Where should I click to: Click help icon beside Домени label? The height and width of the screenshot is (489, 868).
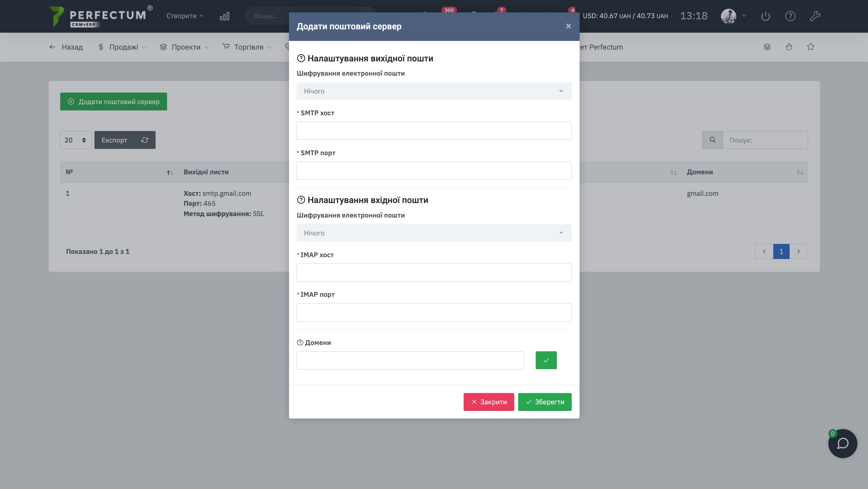point(300,343)
